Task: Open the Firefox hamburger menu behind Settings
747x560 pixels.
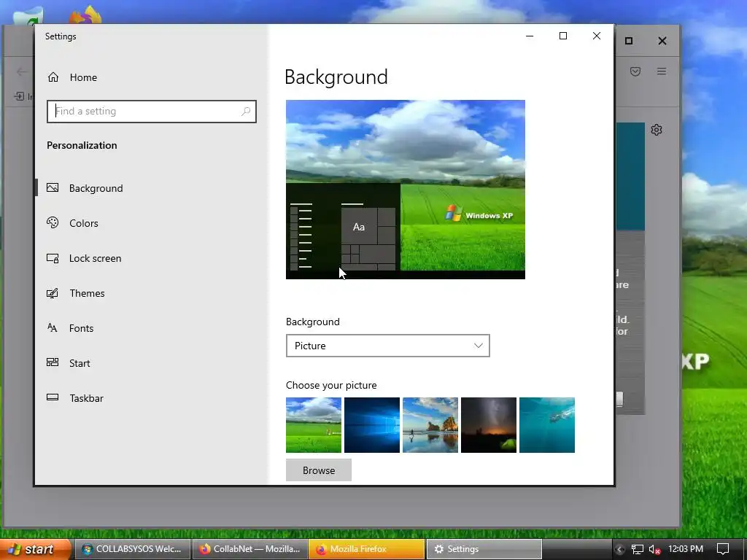Action: coord(661,71)
